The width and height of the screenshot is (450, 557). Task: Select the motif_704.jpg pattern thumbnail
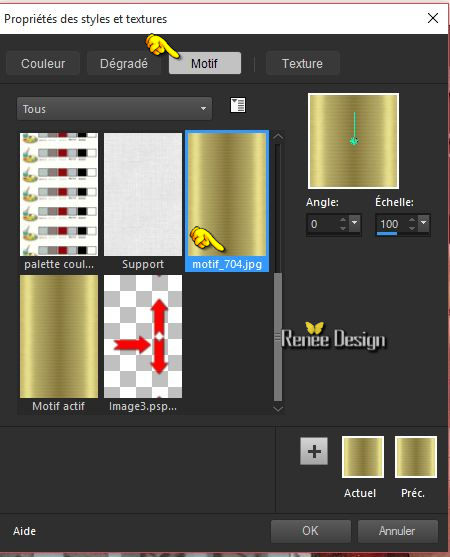(227, 201)
